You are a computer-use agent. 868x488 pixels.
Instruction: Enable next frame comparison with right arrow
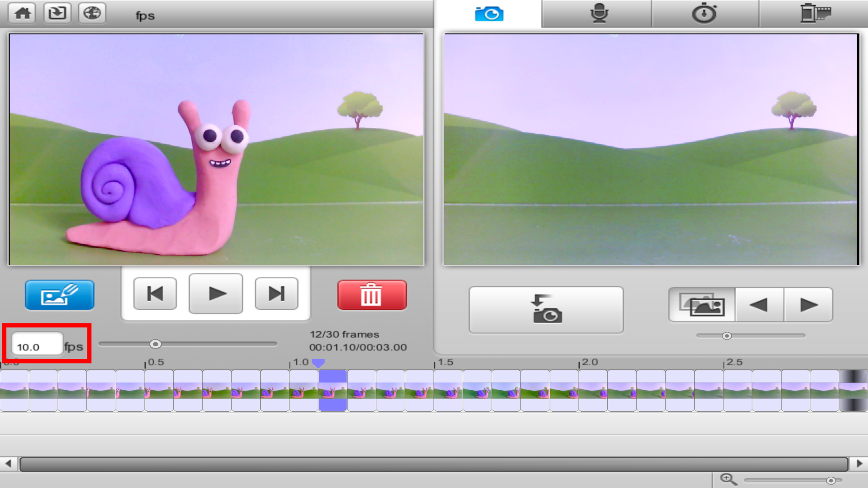(809, 305)
